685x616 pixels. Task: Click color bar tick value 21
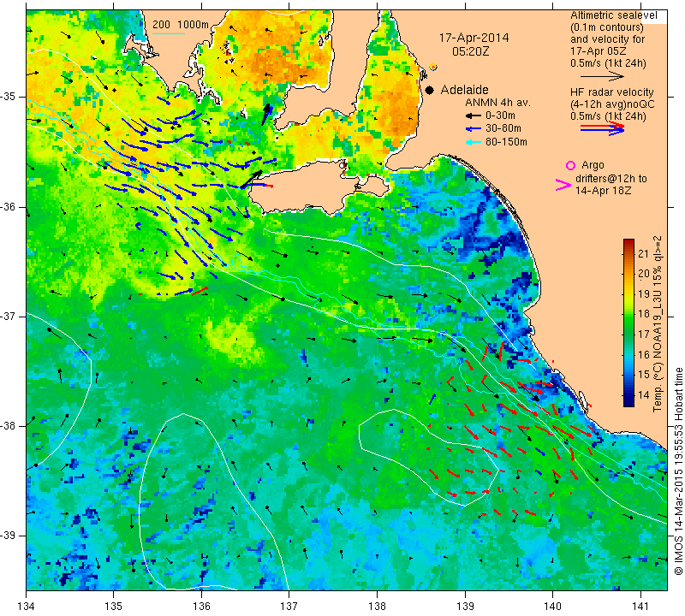pyautogui.click(x=644, y=253)
